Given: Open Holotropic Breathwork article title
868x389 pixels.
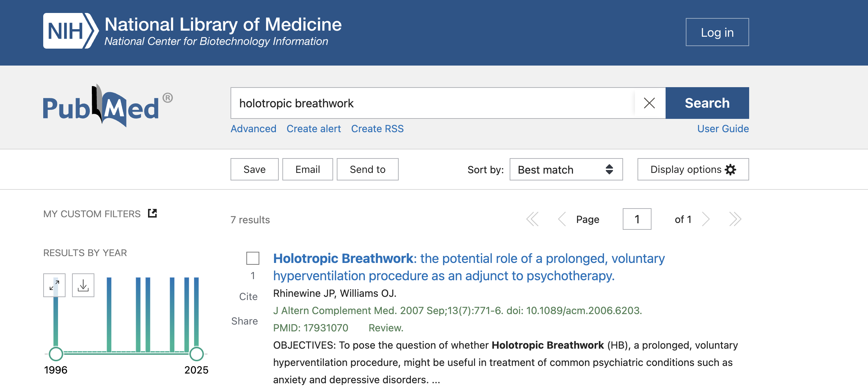Looking at the screenshot, I should (x=469, y=267).
